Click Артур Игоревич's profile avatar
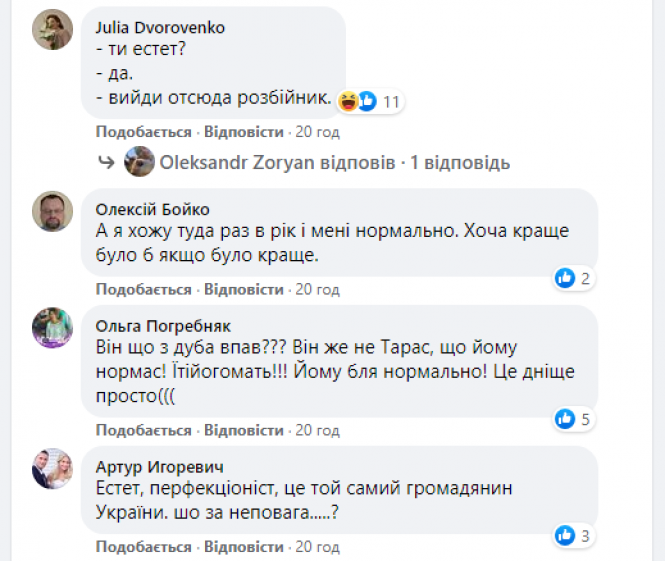Screen dimensions: 665x561 53,467
